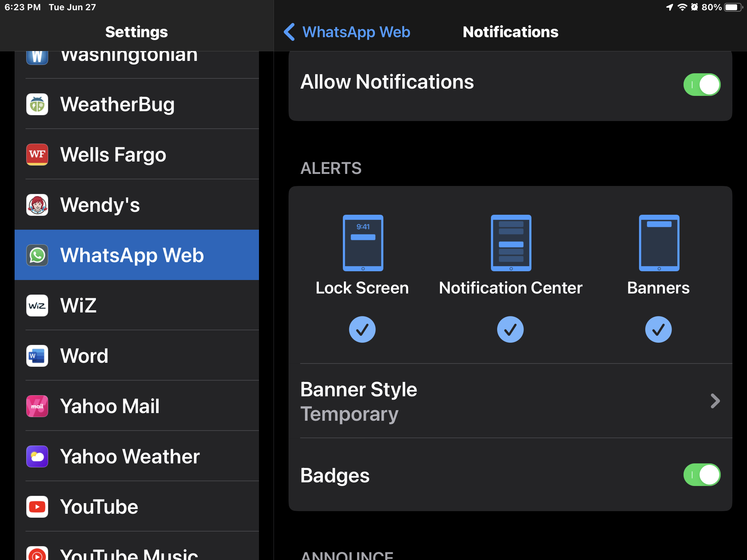The image size is (747, 560).
Task: Uncheck the Banners alert checkmark
Action: pos(658,330)
